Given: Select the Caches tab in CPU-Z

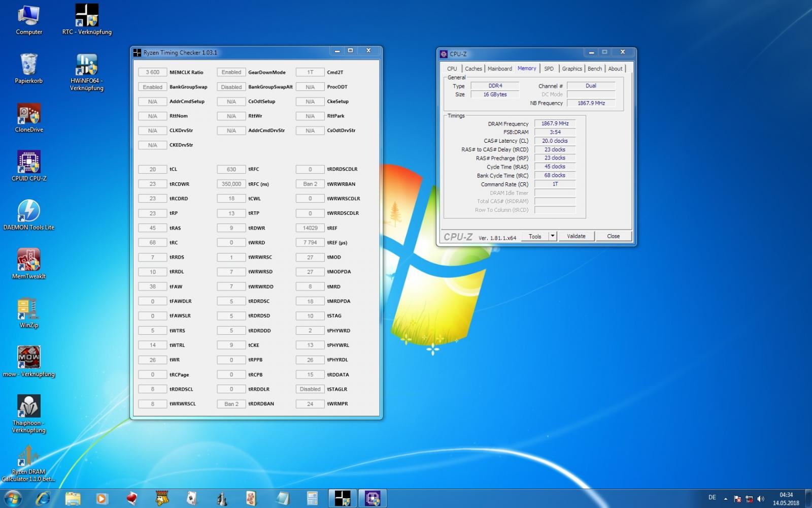Looking at the screenshot, I should 473,69.
